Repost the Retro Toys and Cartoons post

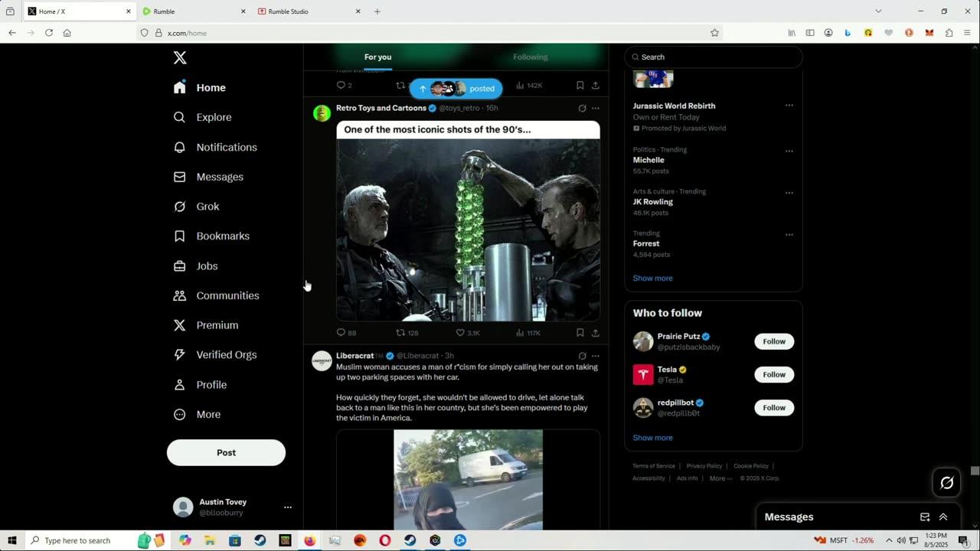point(407,333)
